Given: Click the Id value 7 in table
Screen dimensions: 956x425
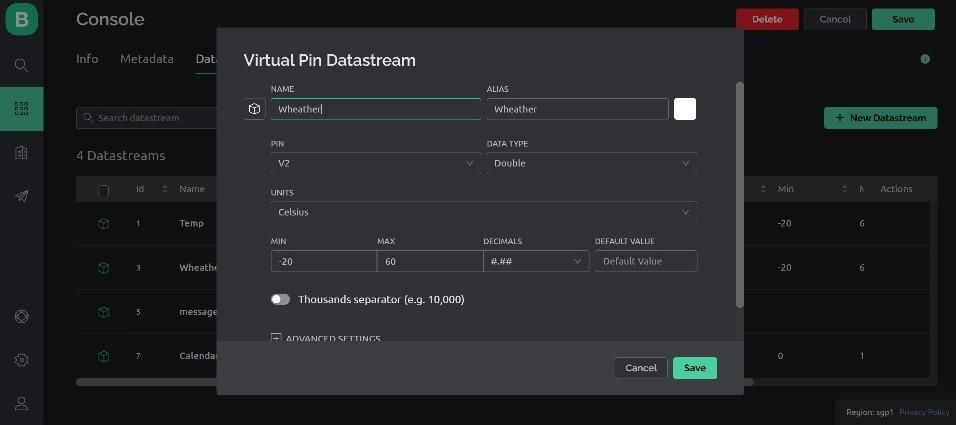Looking at the screenshot, I should [138, 356].
